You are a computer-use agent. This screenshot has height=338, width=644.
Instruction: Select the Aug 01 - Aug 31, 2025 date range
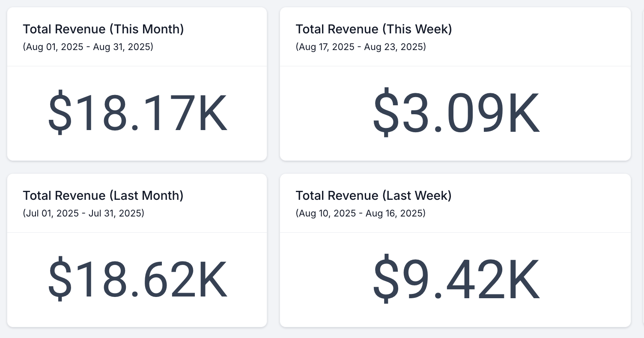click(x=88, y=47)
